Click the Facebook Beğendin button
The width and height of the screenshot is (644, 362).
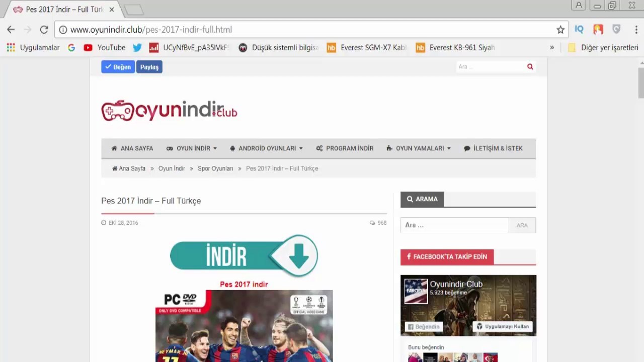pyautogui.click(x=424, y=327)
